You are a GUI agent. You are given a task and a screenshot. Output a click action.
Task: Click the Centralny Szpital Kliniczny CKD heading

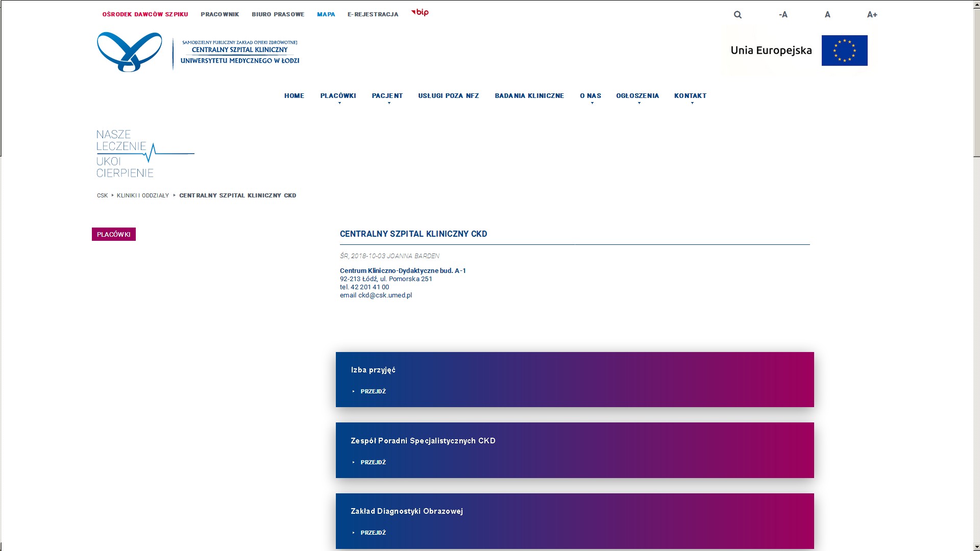[x=413, y=234]
